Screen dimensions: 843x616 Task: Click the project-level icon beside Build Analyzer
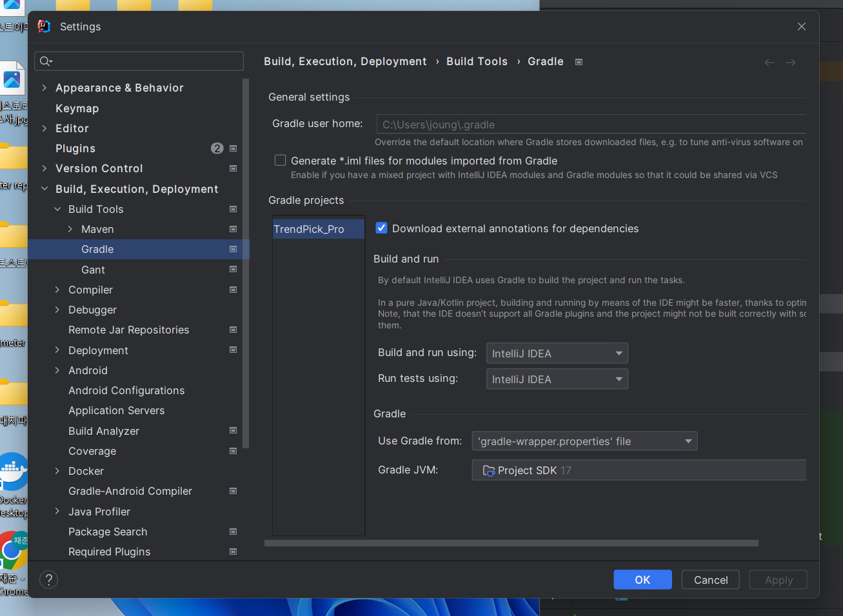(233, 431)
